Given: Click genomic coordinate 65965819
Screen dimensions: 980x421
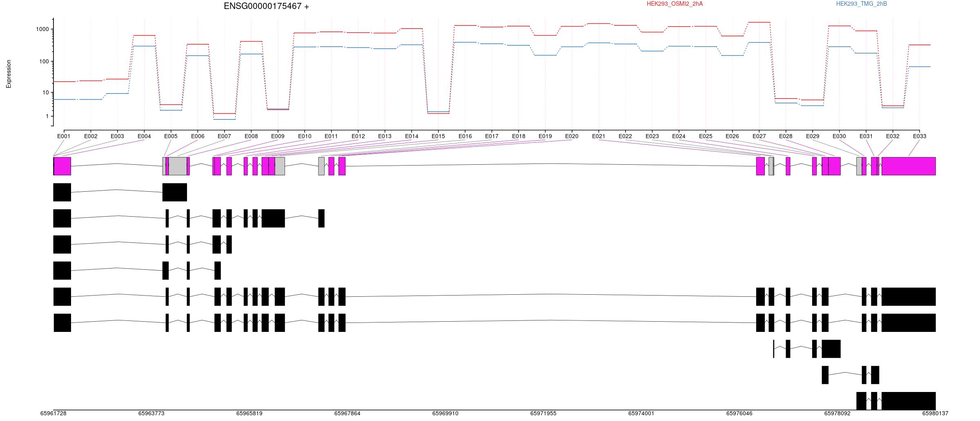Looking at the screenshot, I should pos(249,413).
